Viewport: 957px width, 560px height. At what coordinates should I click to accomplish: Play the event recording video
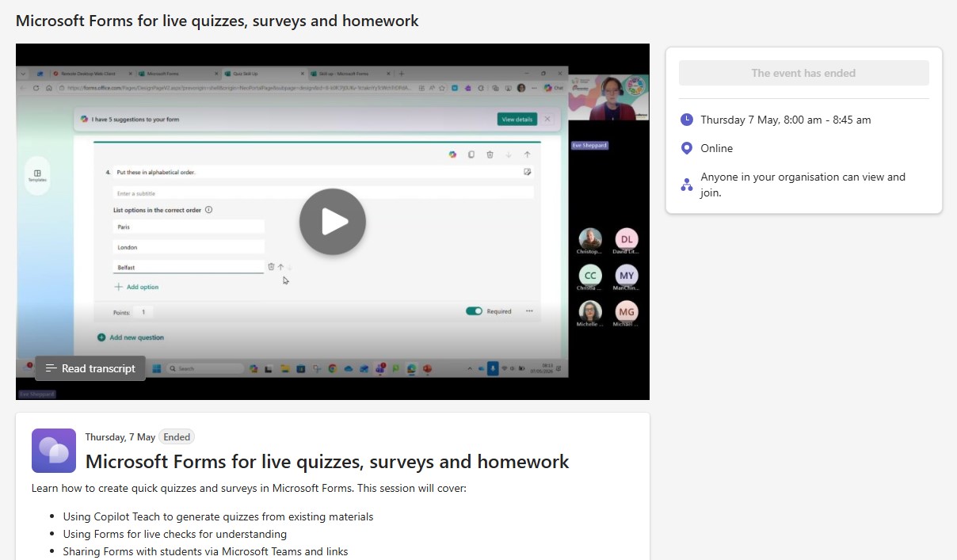point(333,222)
